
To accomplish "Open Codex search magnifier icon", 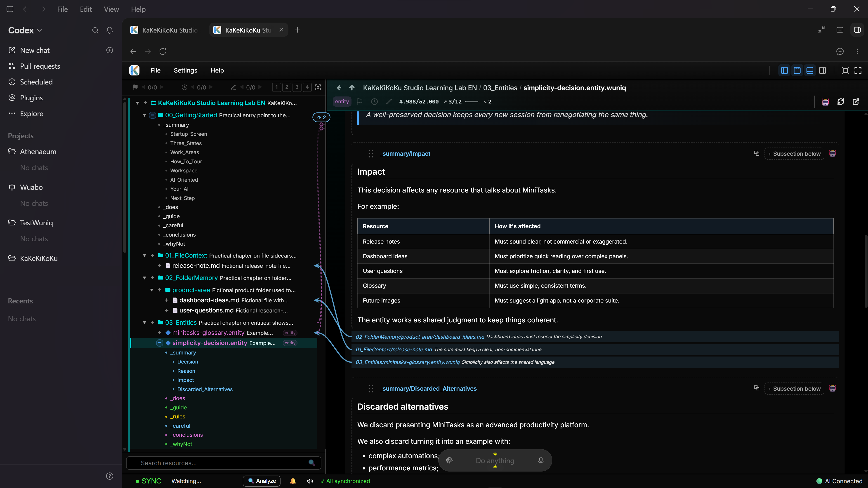I will (95, 30).
